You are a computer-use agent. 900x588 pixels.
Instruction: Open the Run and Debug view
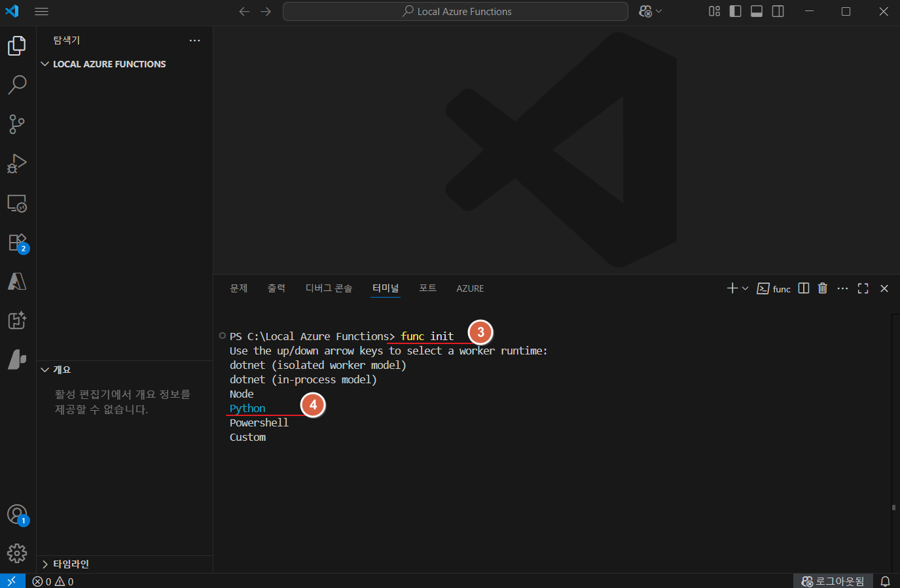tap(17, 164)
